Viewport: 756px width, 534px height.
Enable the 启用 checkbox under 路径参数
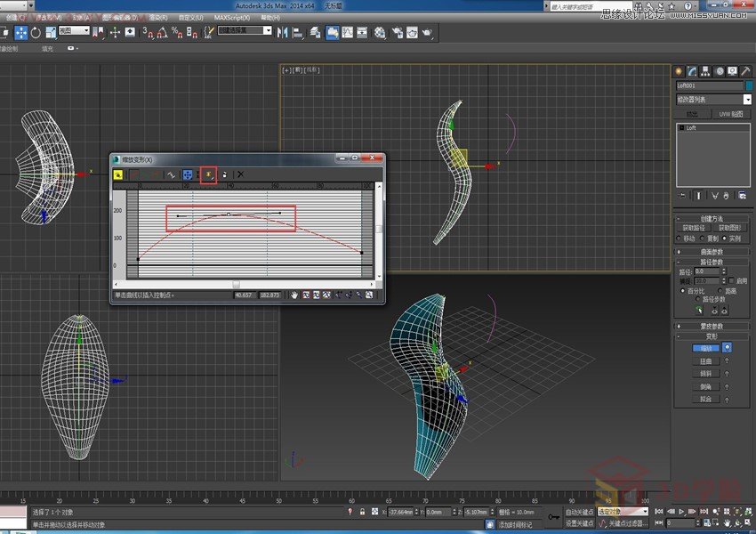(x=730, y=279)
